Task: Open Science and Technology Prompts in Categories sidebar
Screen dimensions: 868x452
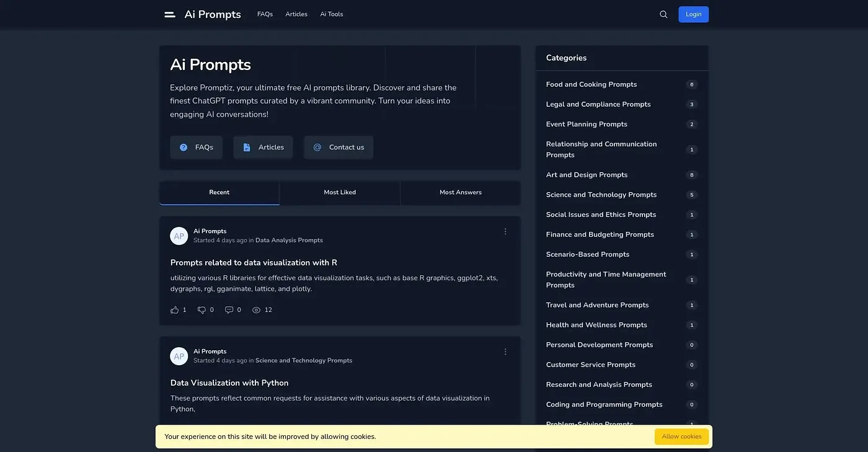Action: (x=601, y=195)
